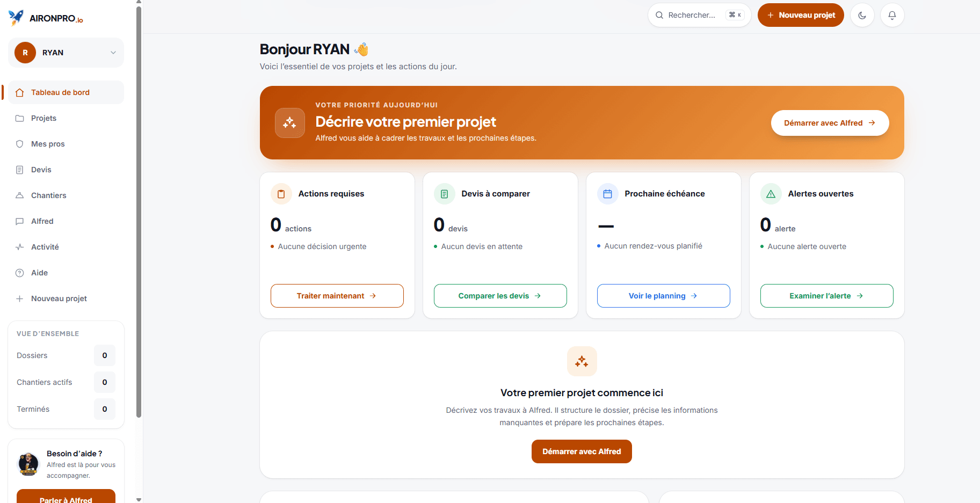Open Activité in the sidebar
980x503 pixels.
click(66, 247)
